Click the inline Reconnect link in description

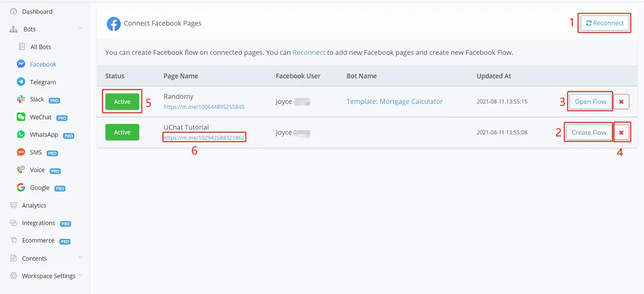[309, 52]
